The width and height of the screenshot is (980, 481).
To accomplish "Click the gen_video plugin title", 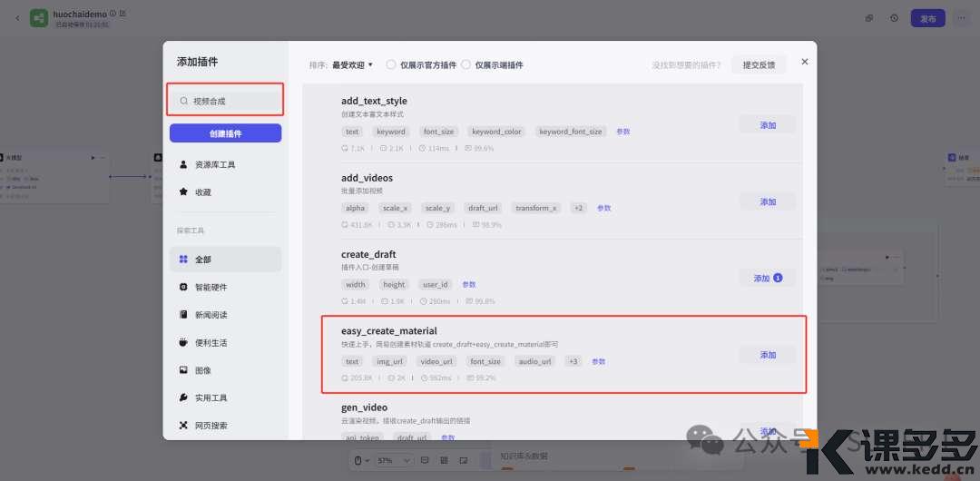I will (365, 407).
